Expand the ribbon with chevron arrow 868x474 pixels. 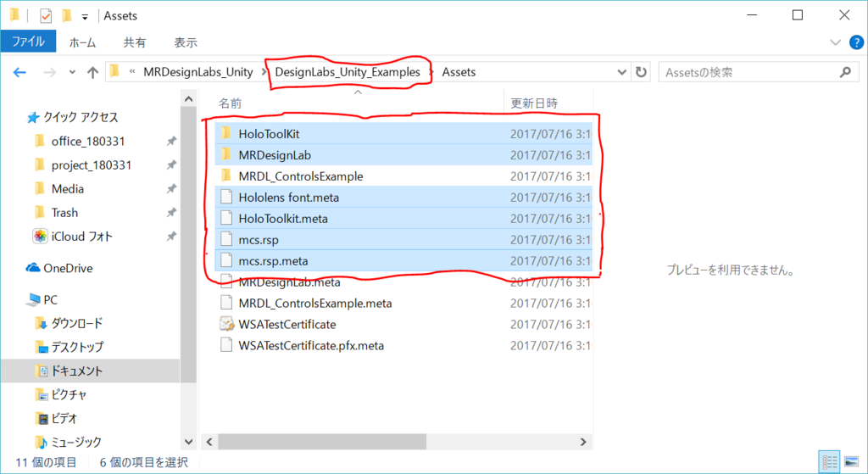pyautogui.click(x=835, y=42)
